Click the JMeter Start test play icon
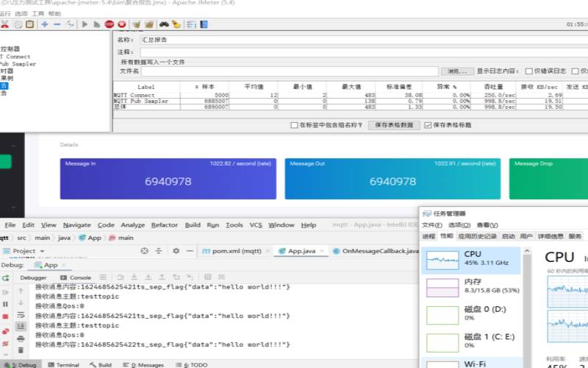 (x=85, y=24)
